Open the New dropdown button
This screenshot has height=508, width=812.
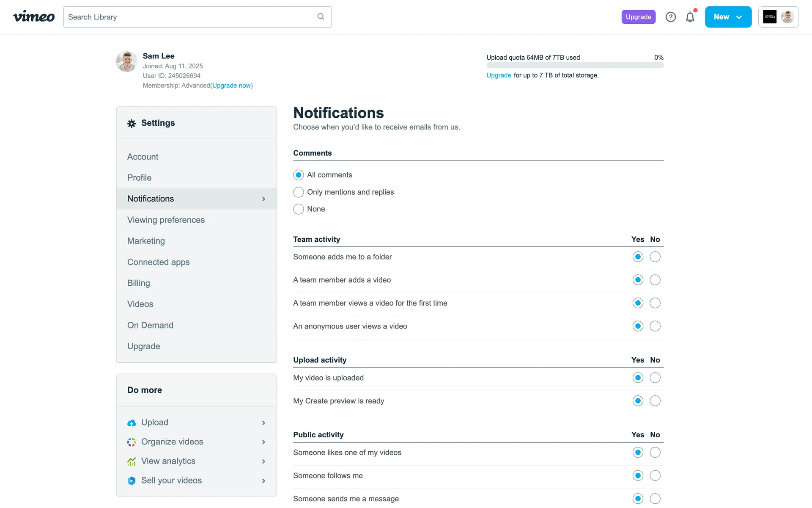click(728, 17)
